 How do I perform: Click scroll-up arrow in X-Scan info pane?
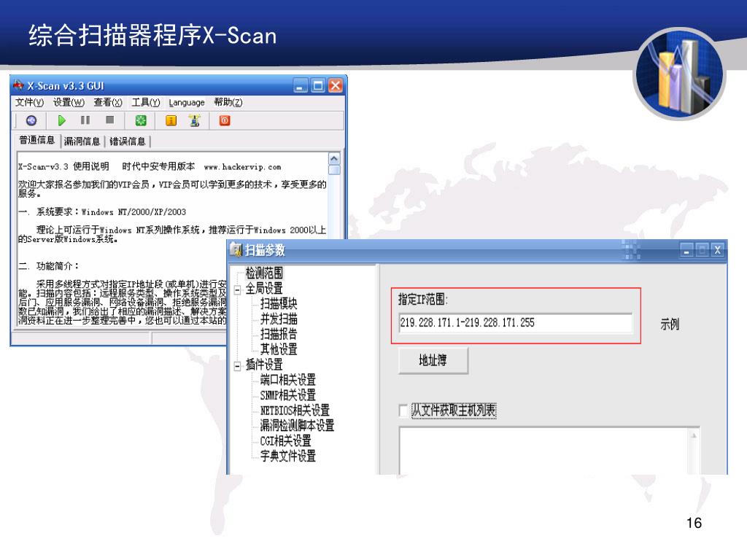(x=334, y=158)
